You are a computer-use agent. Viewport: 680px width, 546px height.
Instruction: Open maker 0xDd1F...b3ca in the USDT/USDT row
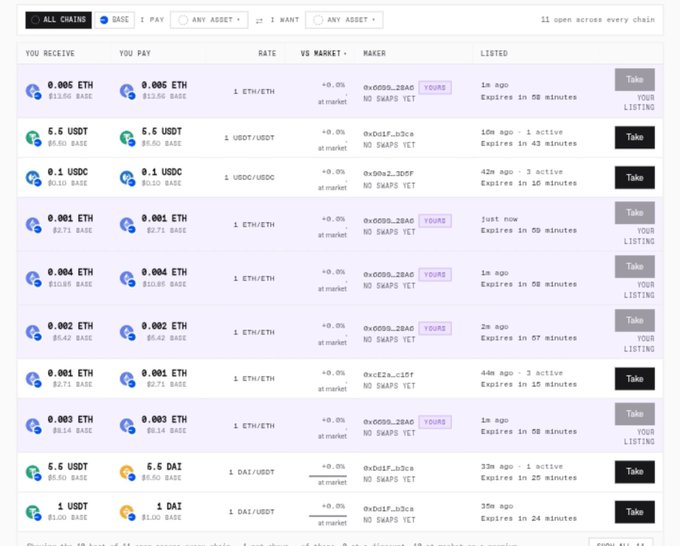[x=388, y=134]
